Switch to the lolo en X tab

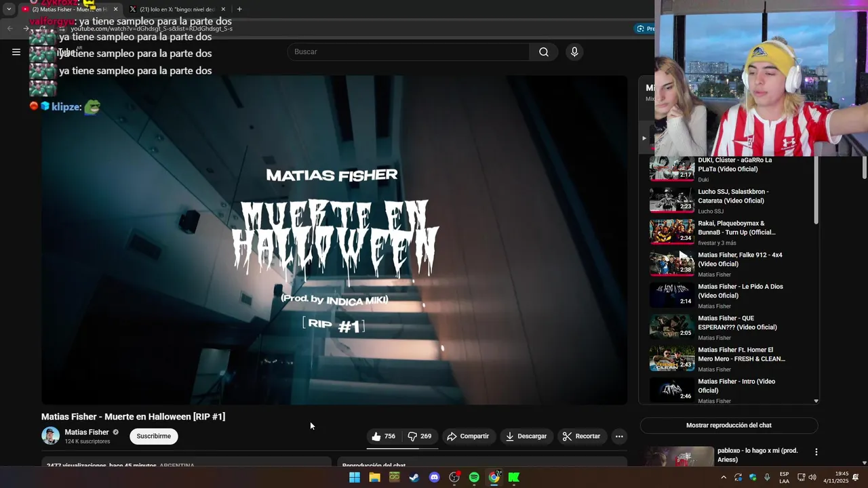176,9
